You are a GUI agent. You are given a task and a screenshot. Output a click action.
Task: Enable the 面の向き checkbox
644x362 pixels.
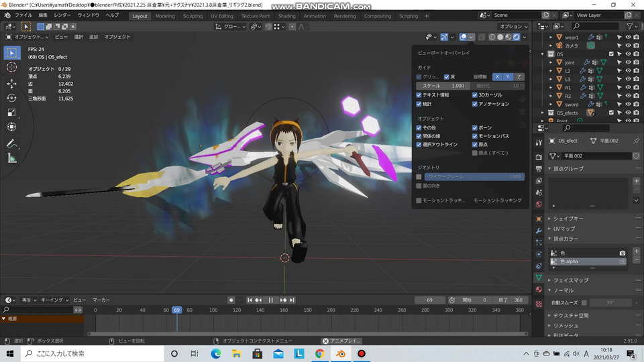pyautogui.click(x=419, y=186)
